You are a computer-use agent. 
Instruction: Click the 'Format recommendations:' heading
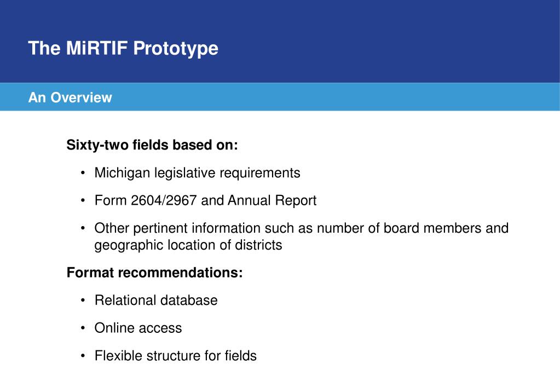(154, 273)
